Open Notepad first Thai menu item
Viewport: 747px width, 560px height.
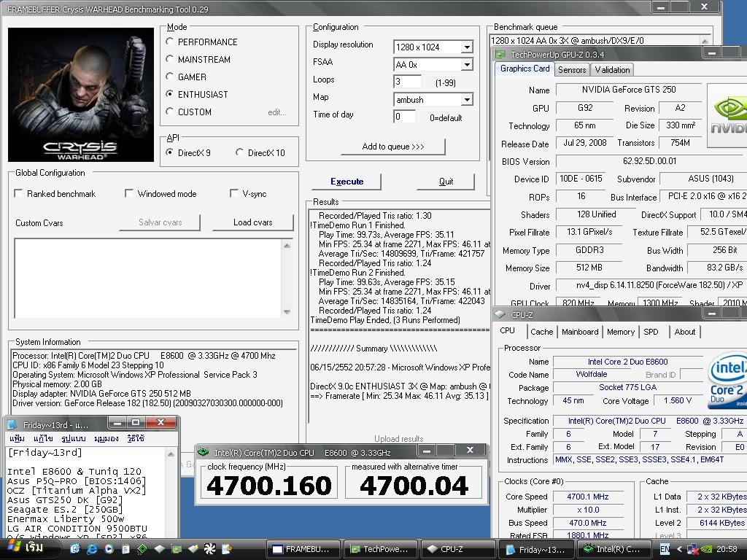[17, 438]
